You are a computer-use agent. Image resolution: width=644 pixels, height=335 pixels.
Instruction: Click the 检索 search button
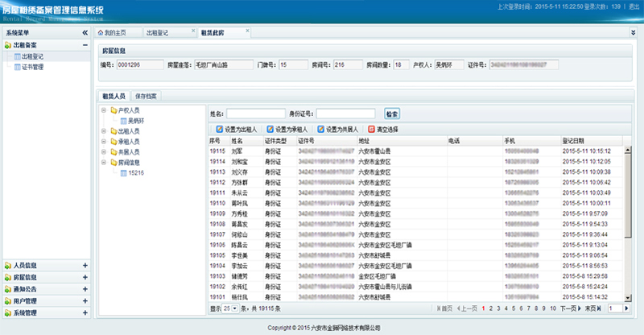click(392, 114)
